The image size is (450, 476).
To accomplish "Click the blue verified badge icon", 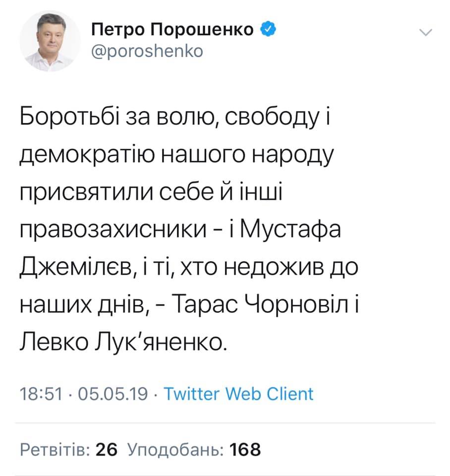I will (x=267, y=29).
